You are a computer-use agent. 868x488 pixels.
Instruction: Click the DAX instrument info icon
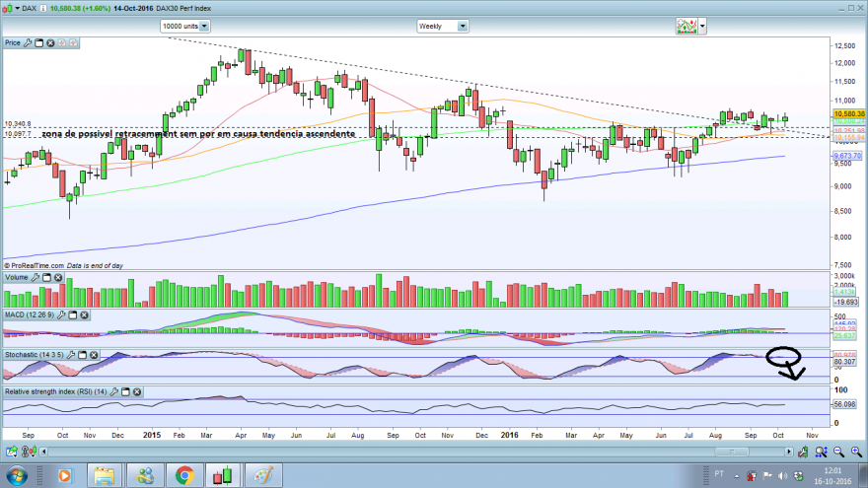click(43, 8)
